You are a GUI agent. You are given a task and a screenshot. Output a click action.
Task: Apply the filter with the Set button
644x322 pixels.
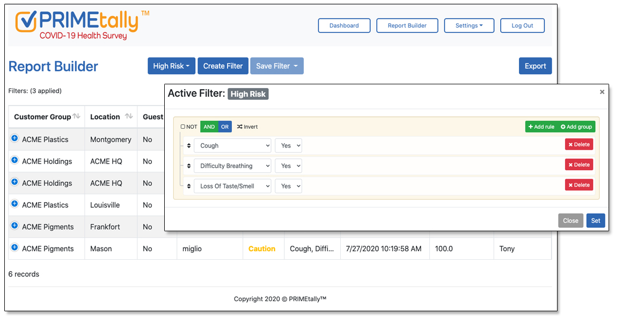click(x=596, y=221)
